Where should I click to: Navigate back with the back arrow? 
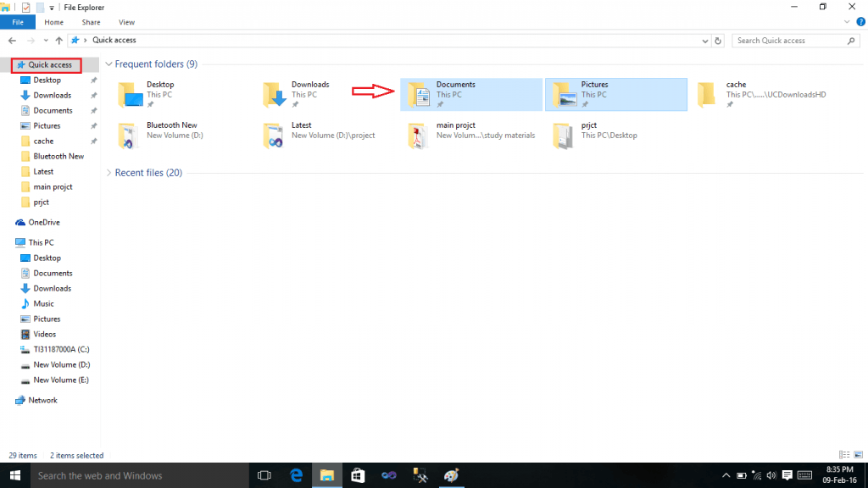point(11,40)
